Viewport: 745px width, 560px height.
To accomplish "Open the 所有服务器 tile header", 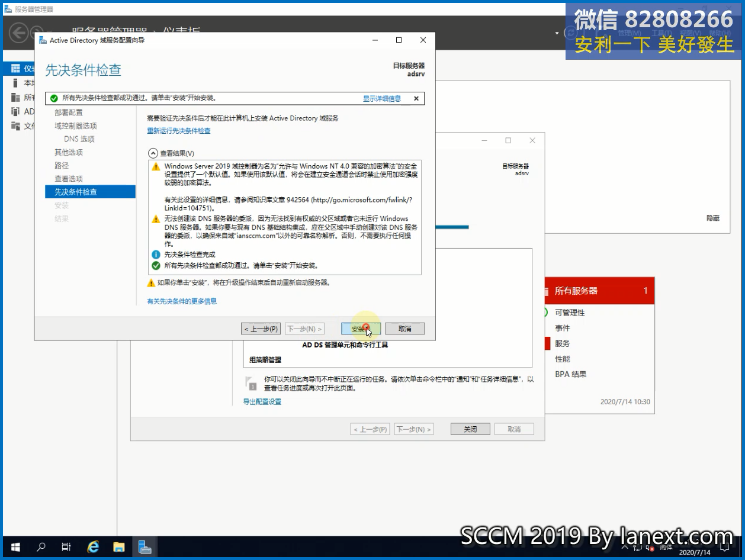I will click(x=599, y=291).
